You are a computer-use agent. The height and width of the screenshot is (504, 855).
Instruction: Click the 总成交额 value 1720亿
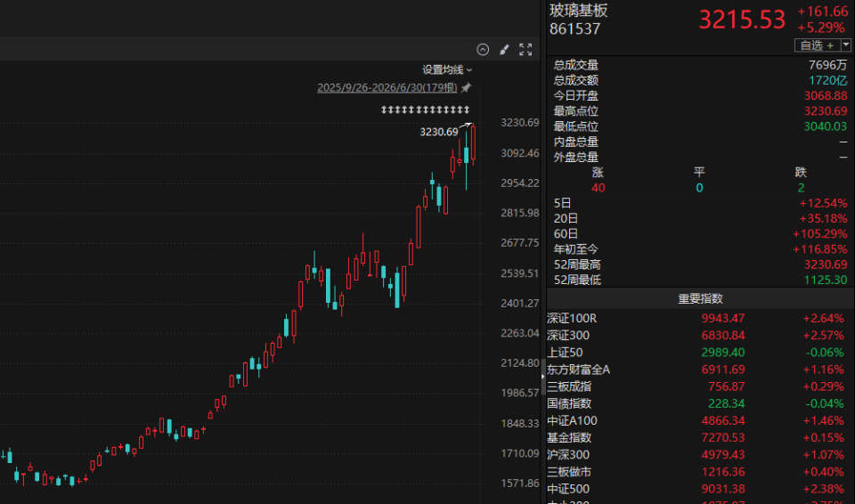tap(827, 80)
